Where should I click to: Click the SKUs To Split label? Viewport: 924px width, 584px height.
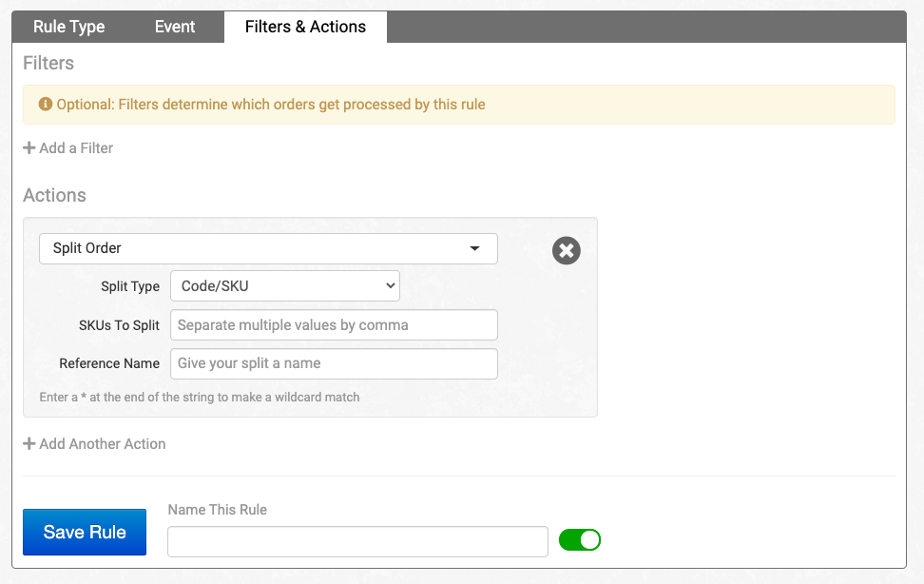point(119,325)
